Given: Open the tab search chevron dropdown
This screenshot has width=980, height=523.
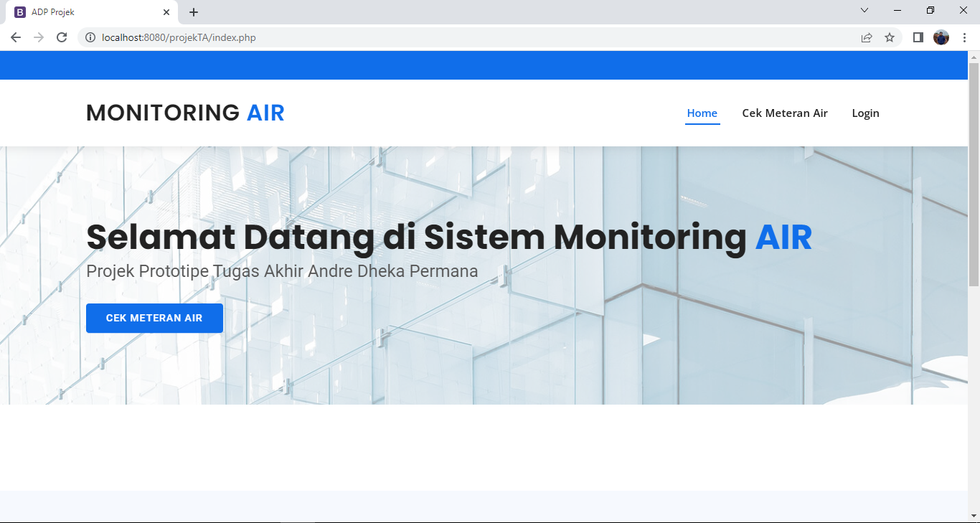Looking at the screenshot, I should (864, 10).
